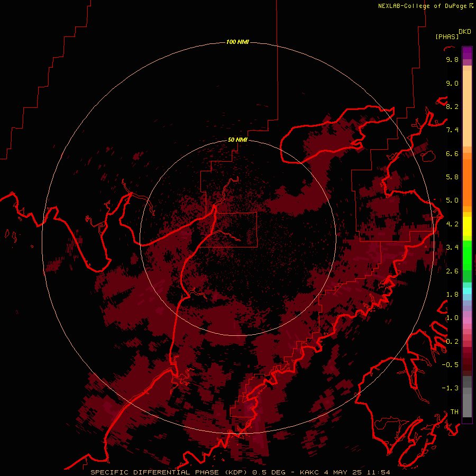Click the 6.6 color scale value

[452, 153]
